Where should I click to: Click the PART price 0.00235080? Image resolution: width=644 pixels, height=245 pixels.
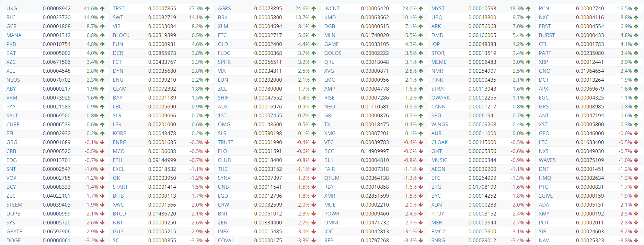pyautogui.click(x=590, y=53)
